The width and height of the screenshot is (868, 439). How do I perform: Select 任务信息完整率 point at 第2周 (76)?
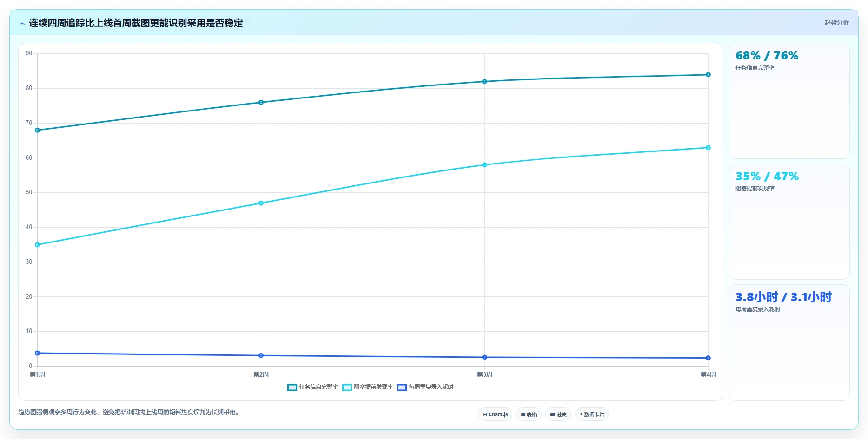[x=261, y=102]
